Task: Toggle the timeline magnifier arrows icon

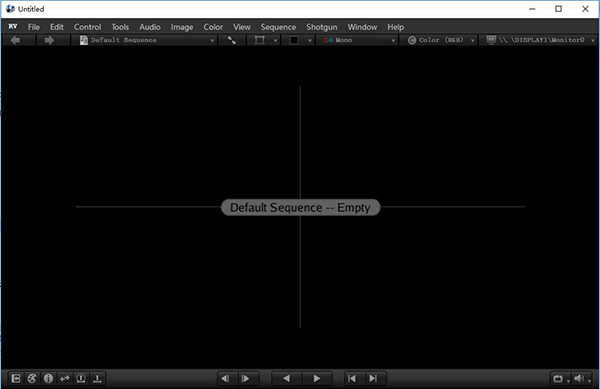Action: click(65, 379)
